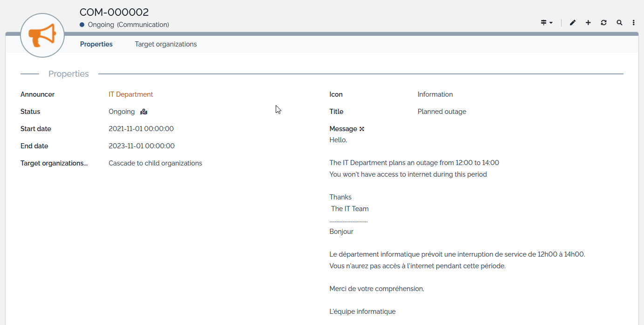This screenshot has width=644, height=325.
Task: Open the three-dot more actions menu
Action: point(634,22)
